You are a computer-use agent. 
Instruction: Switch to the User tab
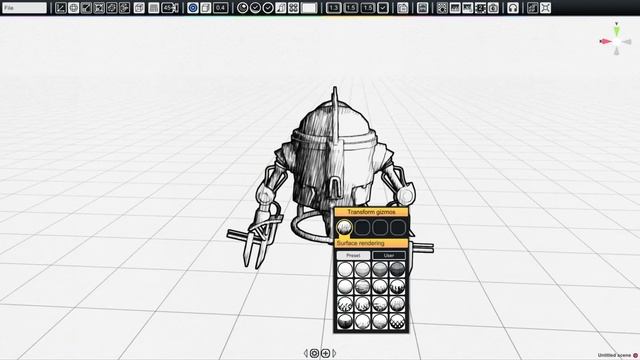pyautogui.click(x=389, y=256)
